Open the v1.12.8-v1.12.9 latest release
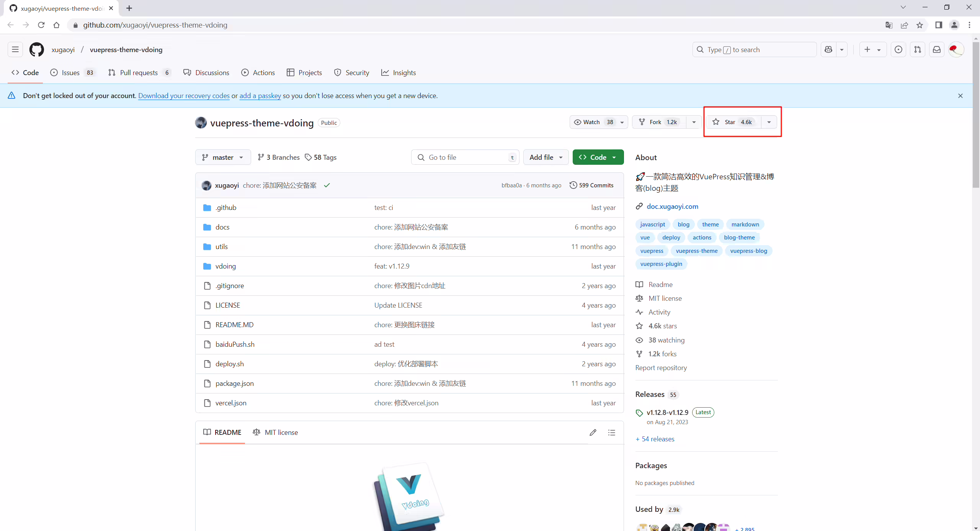The height and width of the screenshot is (531, 980). coord(667,412)
